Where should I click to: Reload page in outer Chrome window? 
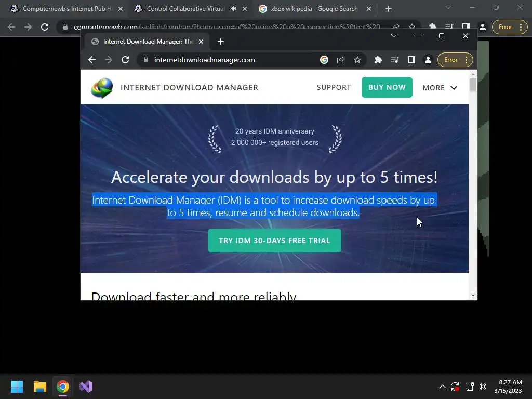coord(45,27)
